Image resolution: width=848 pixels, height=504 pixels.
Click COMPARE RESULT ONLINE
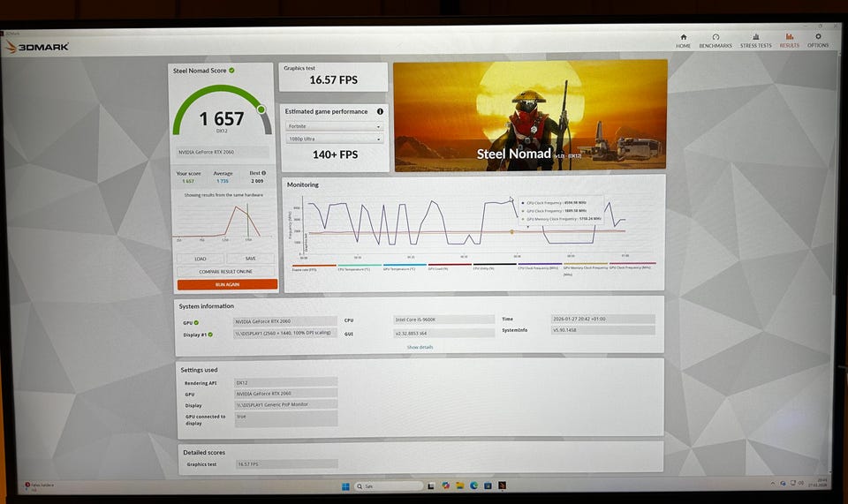225,271
